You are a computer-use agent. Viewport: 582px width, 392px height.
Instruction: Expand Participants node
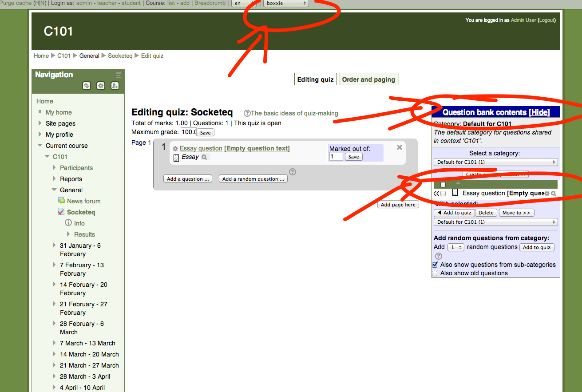[x=54, y=168]
